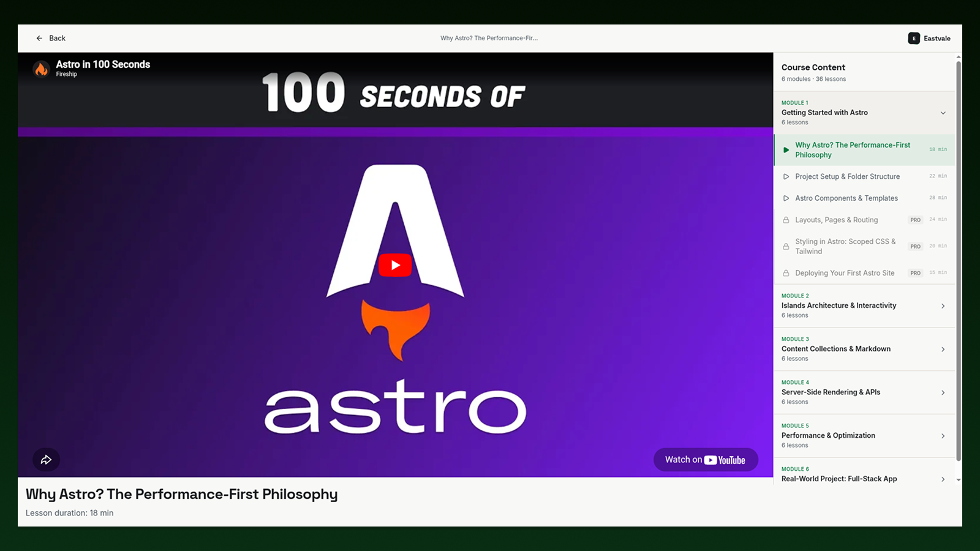This screenshot has width=980, height=551.
Task: Click the Course Content heading
Action: pos(813,67)
